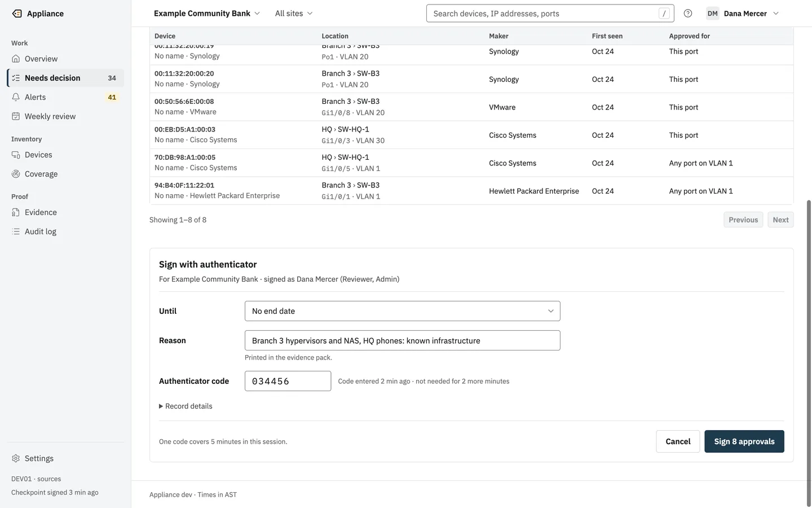Click the Next pagination button

780,220
